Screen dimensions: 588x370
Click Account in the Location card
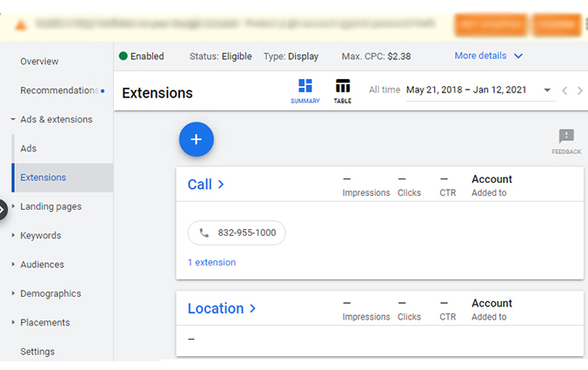[491, 303]
